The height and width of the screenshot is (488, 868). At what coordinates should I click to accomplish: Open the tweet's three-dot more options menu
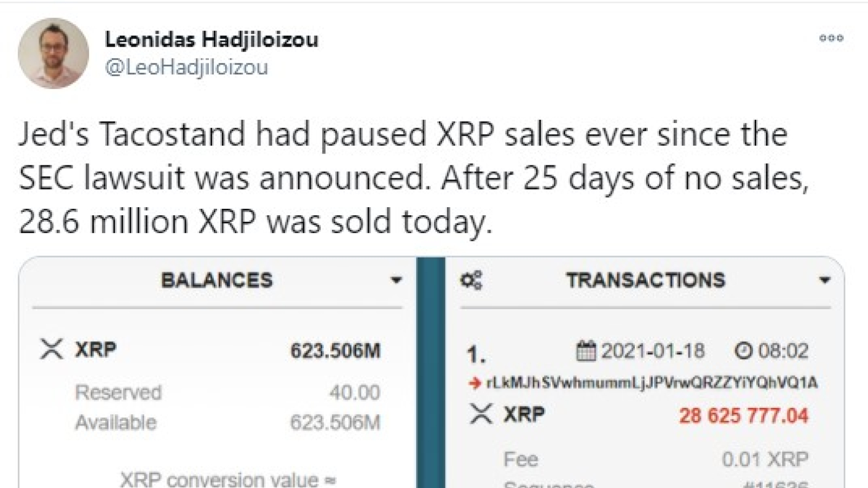(x=831, y=38)
